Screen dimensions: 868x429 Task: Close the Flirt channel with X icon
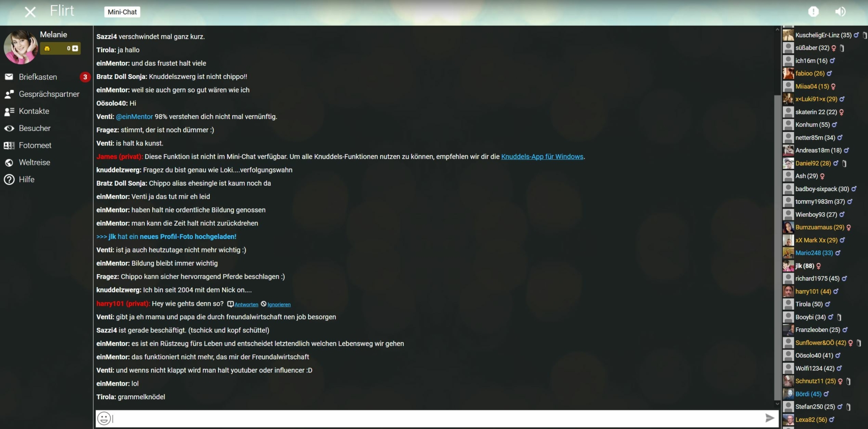pos(30,12)
